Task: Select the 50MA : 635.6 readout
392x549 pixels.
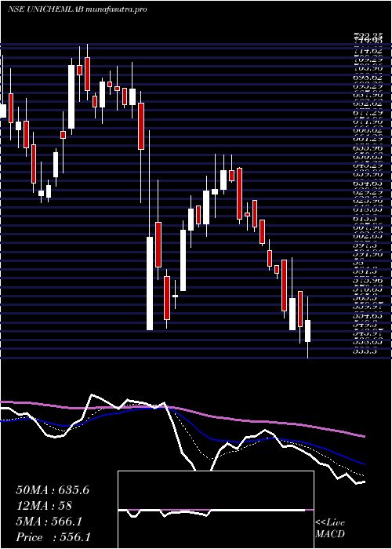Action: (53, 490)
